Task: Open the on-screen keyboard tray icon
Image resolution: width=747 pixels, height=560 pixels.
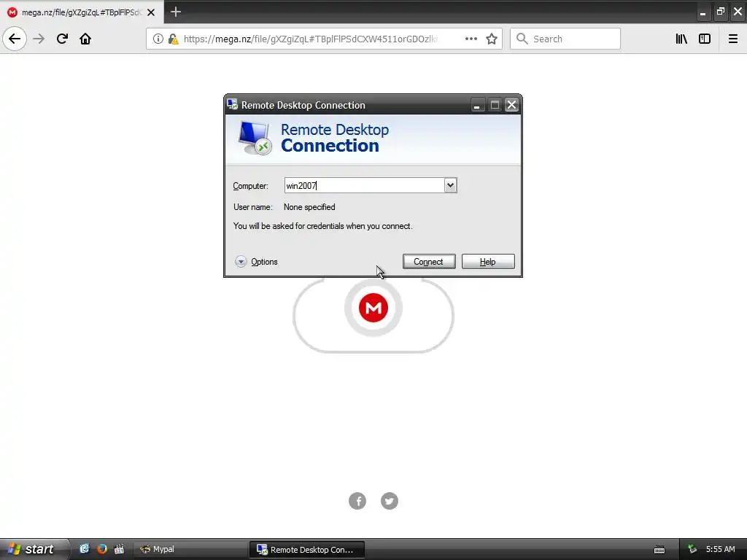Action: point(659,550)
